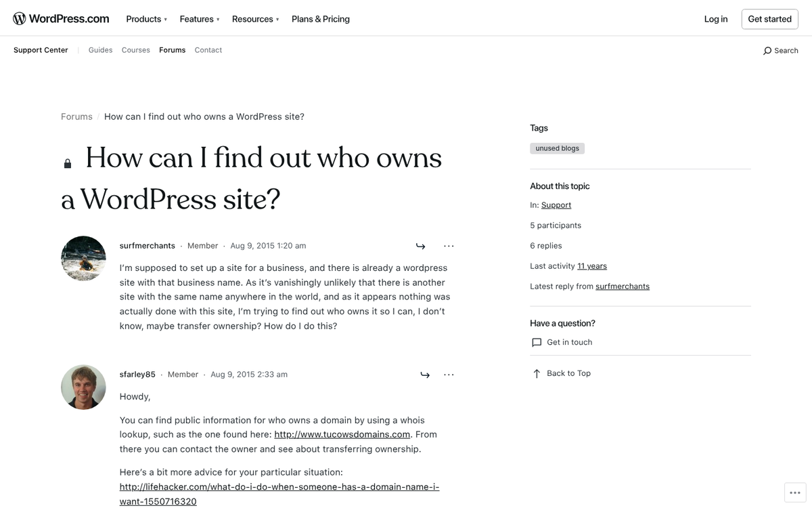Click the Back to Top arrow icon
The height and width of the screenshot is (508, 812).
coord(535,373)
